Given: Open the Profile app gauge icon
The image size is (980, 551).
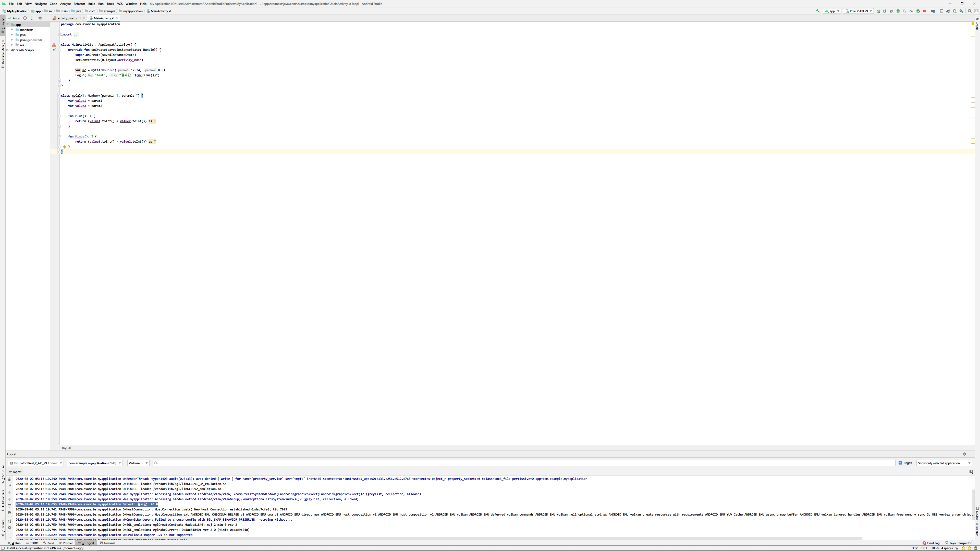Looking at the screenshot, I should coord(911,11).
